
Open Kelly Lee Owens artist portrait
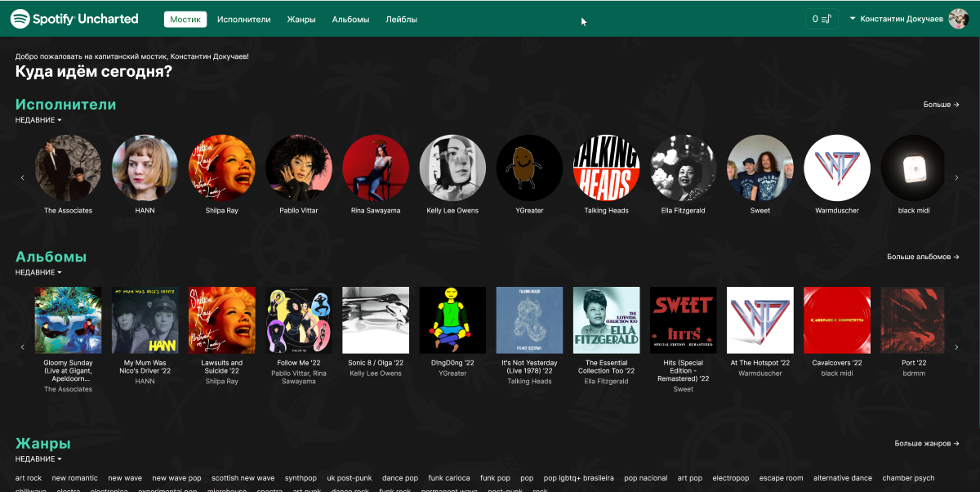[452, 168]
